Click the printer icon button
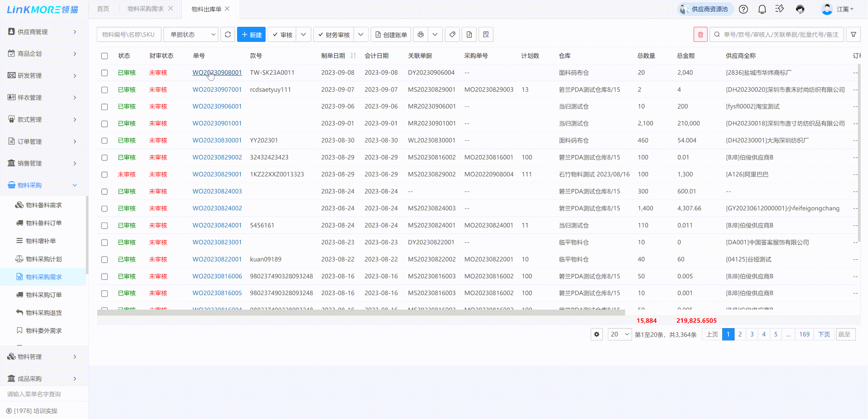This screenshot has height=419, width=868. (421, 35)
